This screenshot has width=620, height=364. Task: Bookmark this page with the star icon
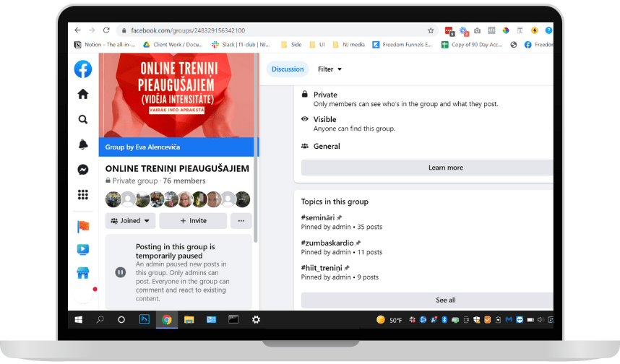pyautogui.click(x=431, y=30)
